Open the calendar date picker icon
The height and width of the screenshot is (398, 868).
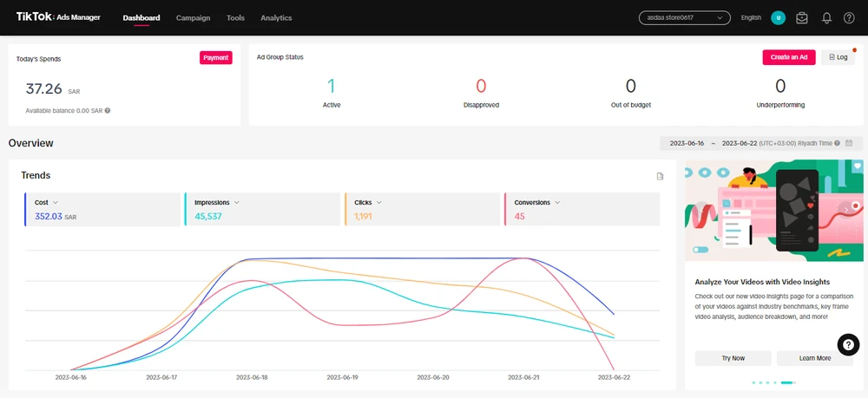coord(849,143)
